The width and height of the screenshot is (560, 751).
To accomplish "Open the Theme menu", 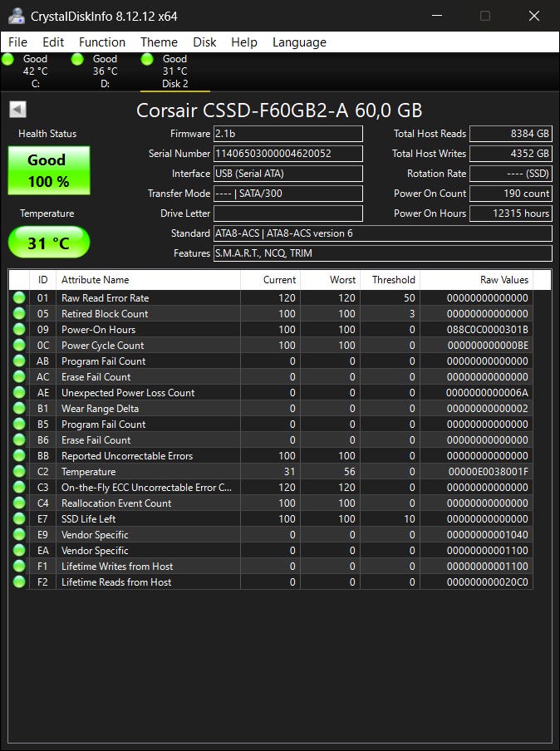I will pos(159,42).
